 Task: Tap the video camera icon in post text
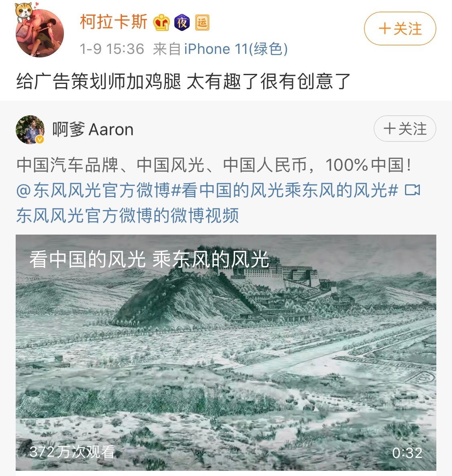pyautogui.click(x=412, y=190)
